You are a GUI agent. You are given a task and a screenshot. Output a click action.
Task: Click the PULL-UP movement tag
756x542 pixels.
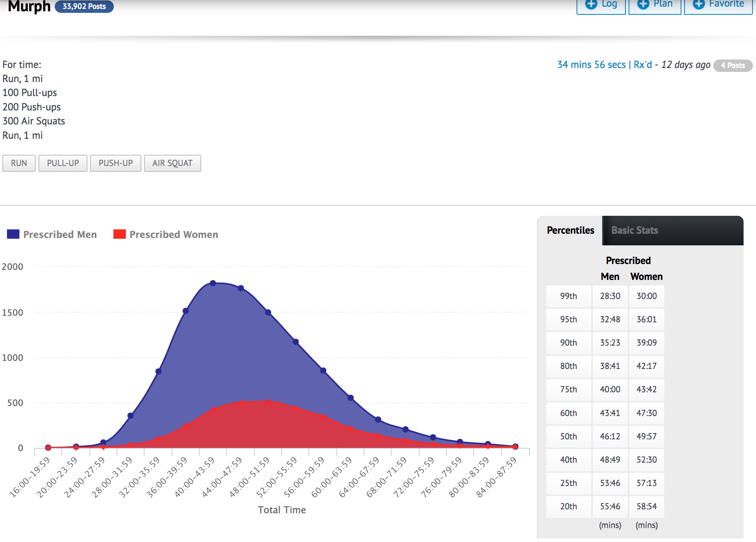pyautogui.click(x=63, y=163)
